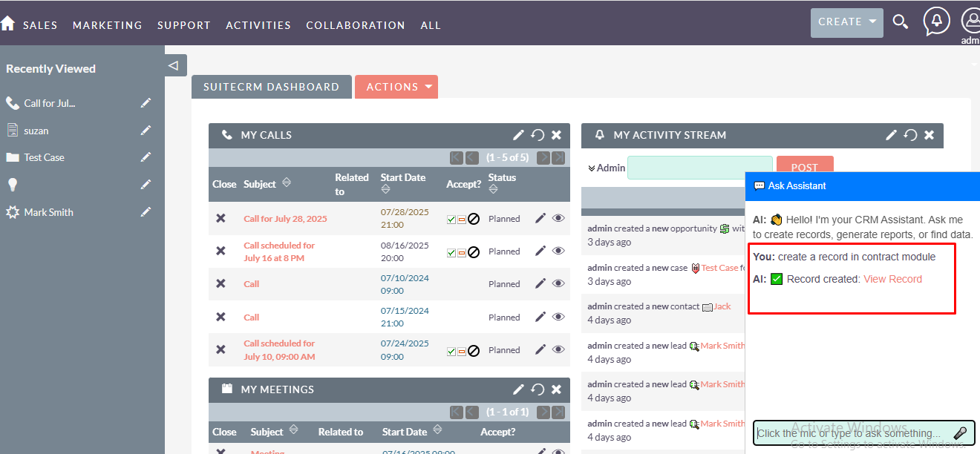Refresh the My Activity Stream dashlet
This screenshot has height=454, width=980.
point(910,135)
